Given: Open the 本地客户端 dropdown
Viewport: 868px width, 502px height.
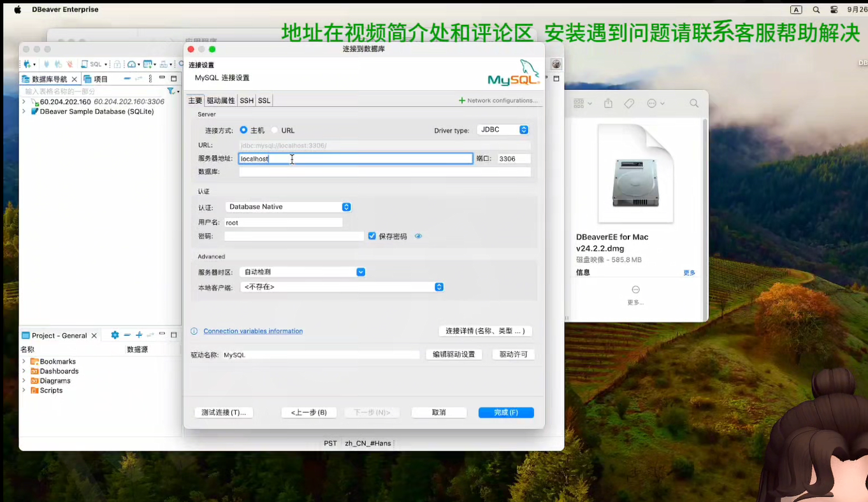Looking at the screenshot, I should click(x=342, y=287).
